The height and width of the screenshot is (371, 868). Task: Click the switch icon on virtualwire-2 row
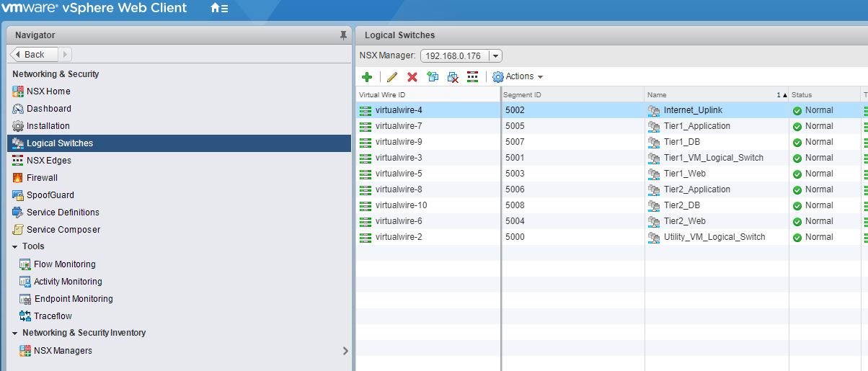[366, 237]
